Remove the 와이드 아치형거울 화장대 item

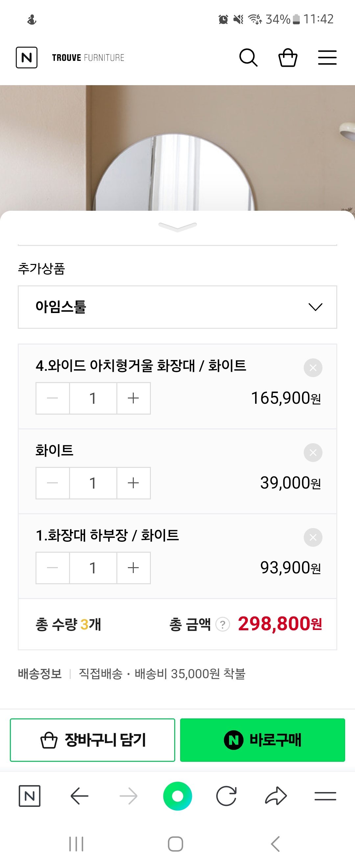(313, 368)
